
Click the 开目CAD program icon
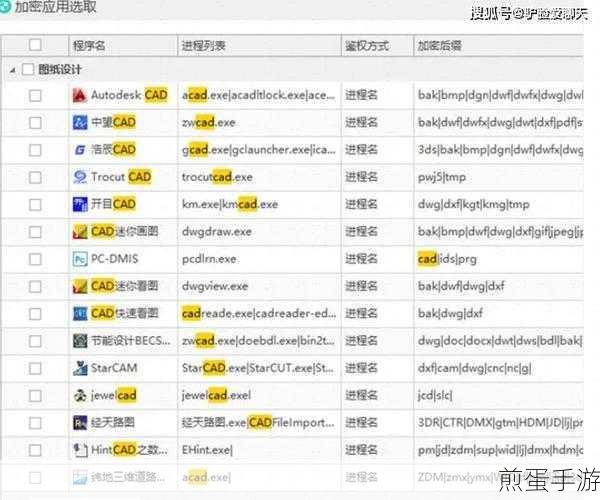click(x=80, y=204)
